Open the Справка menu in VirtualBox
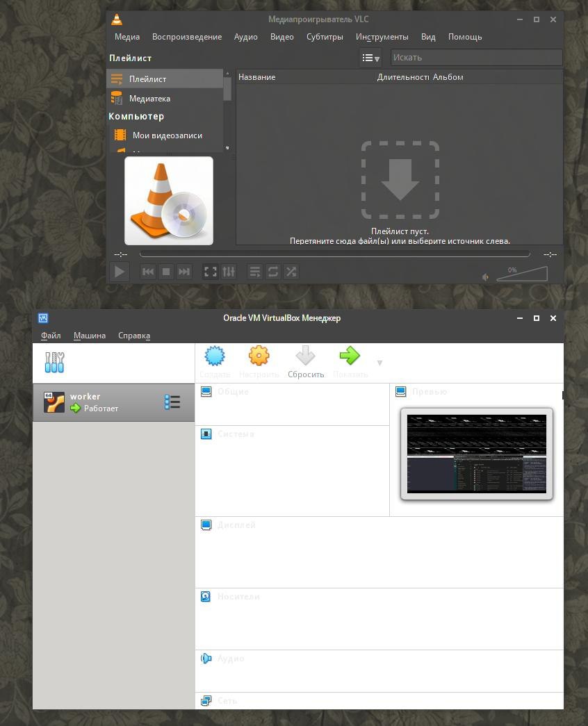The height and width of the screenshot is (726, 588). pyautogui.click(x=134, y=336)
